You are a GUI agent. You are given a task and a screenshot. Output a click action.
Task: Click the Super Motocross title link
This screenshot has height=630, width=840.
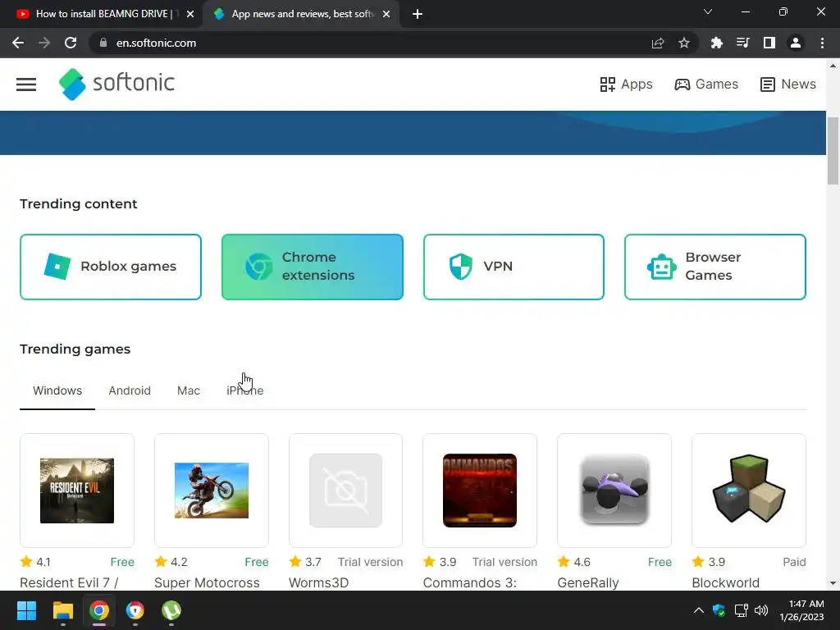(207, 583)
